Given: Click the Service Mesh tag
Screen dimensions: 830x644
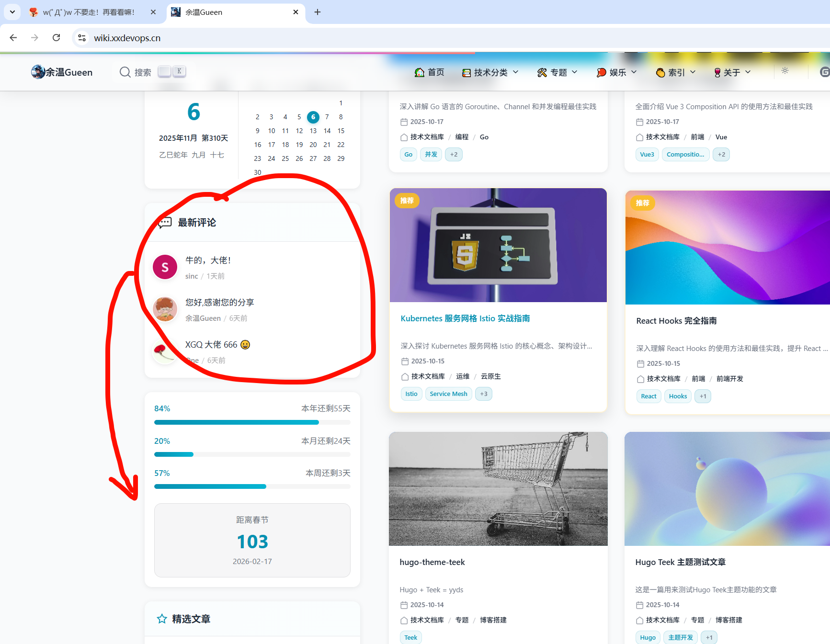Looking at the screenshot, I should point(448,394).
